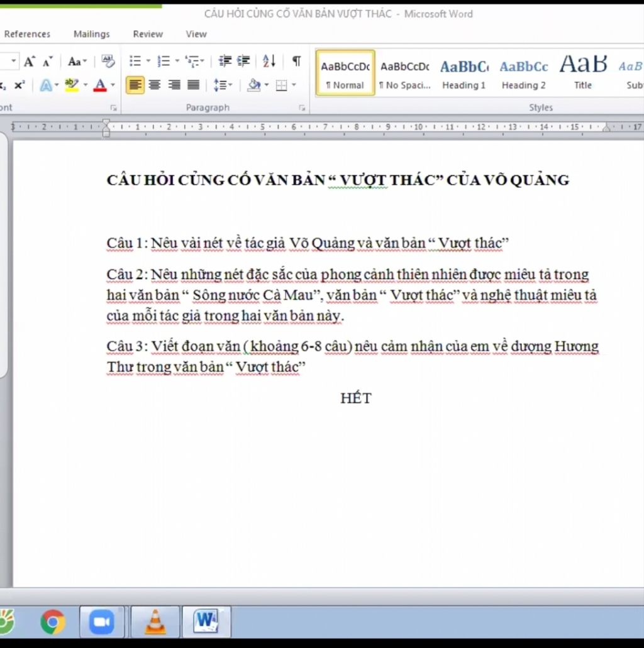Open Borders dropdown arrow
The image size is (644, 648).
pyautogui.click(x=294, y=85)
